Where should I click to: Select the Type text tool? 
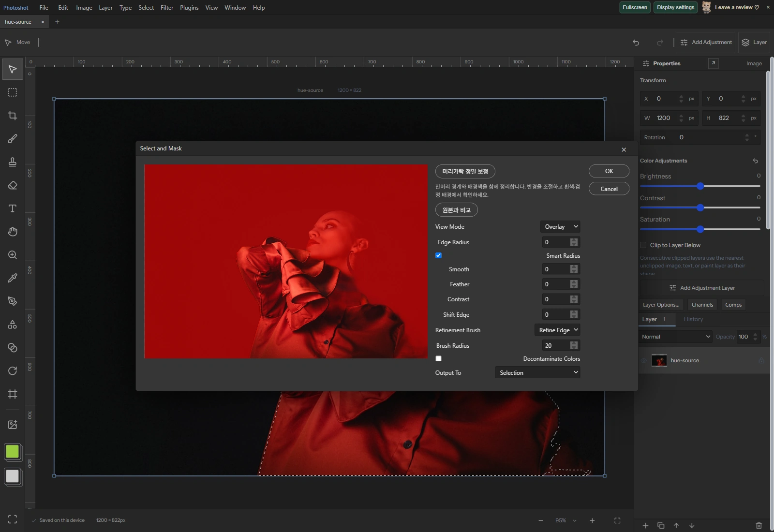13,208
